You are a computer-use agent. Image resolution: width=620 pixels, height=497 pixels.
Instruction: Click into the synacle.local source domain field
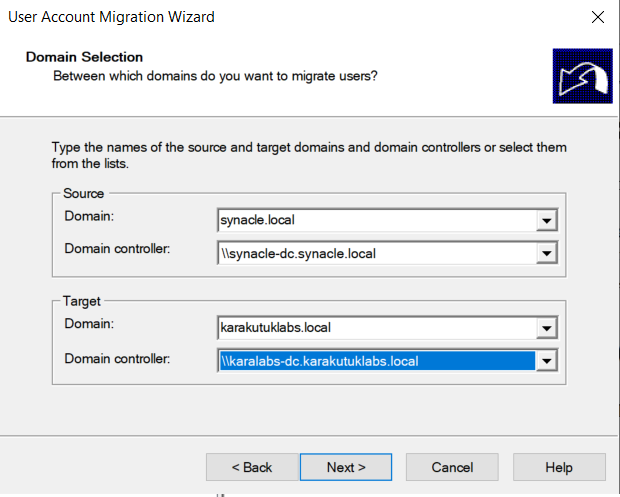[377, 220]
